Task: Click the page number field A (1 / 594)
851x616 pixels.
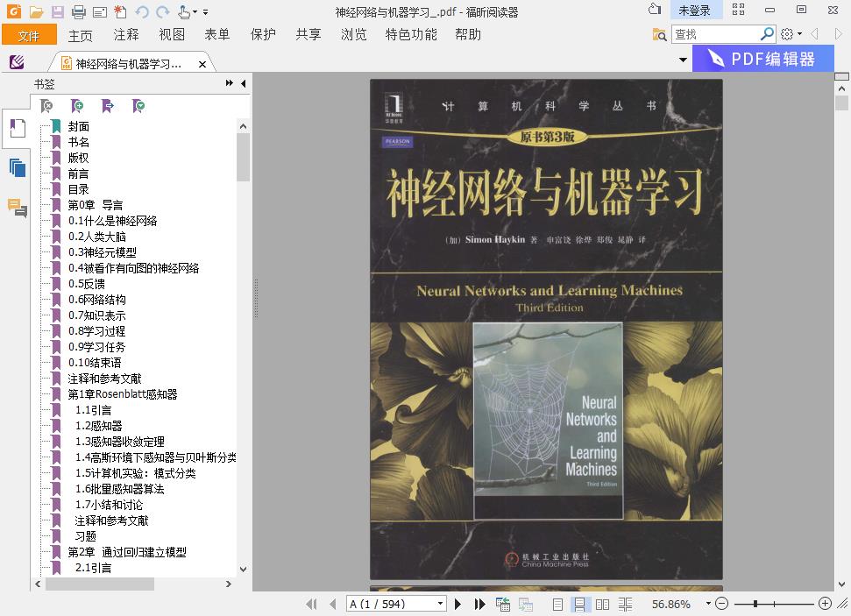Action: (391, 604)
